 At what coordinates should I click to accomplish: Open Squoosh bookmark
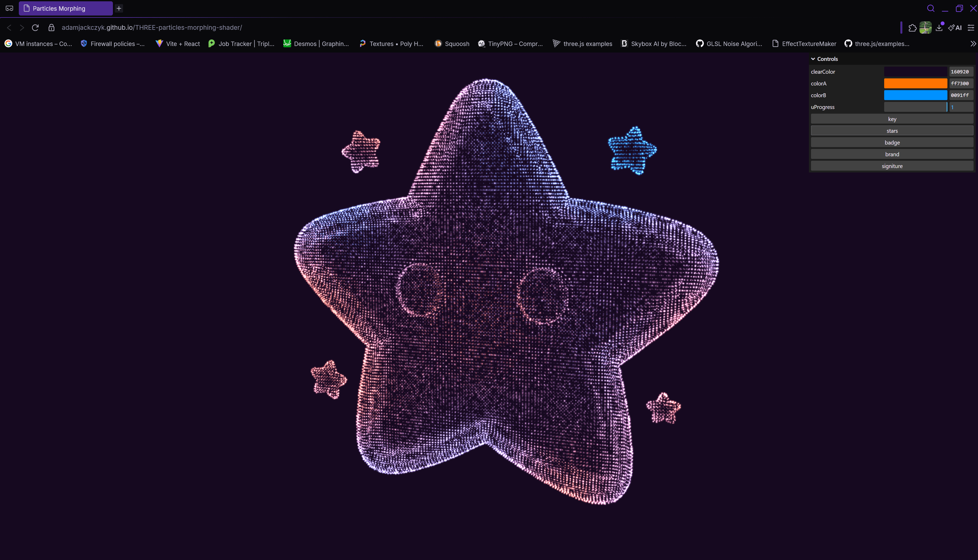452,44
